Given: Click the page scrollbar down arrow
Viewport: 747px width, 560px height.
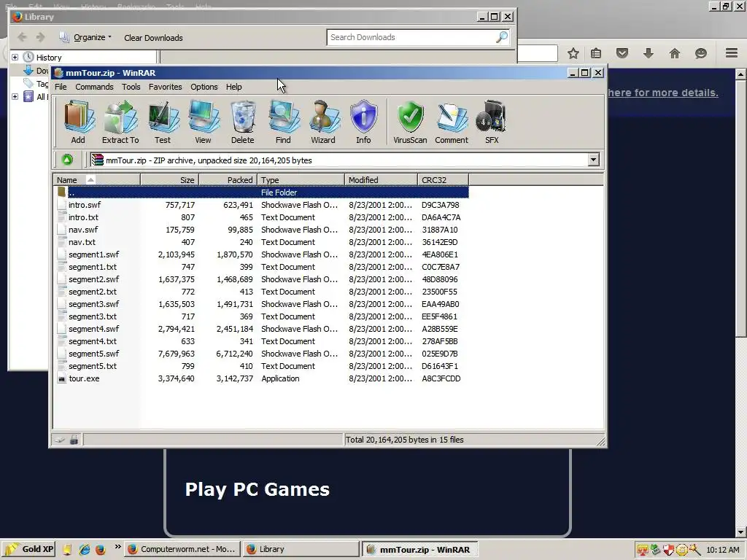Looking at the screenshot, I should coord(741,532).
